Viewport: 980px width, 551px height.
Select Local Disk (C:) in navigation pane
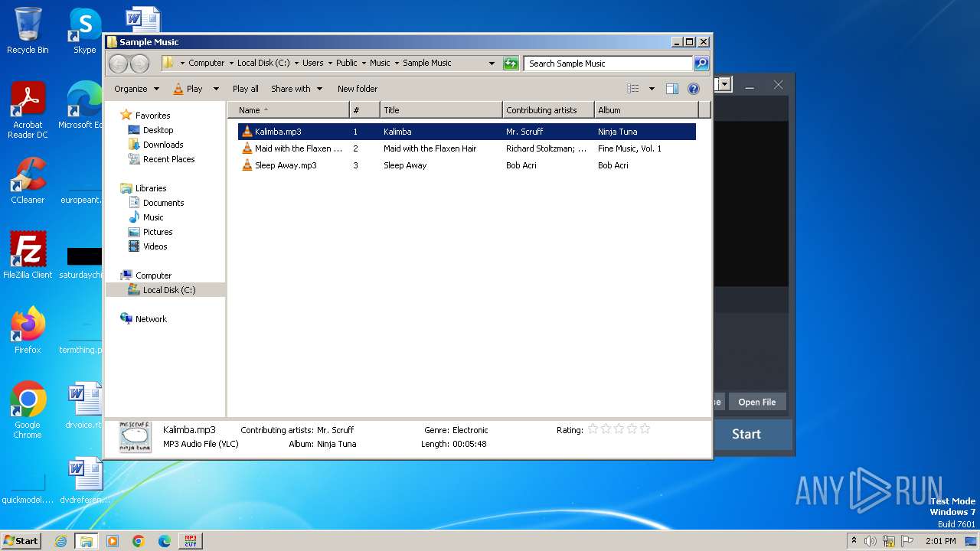tap(168, 290)
